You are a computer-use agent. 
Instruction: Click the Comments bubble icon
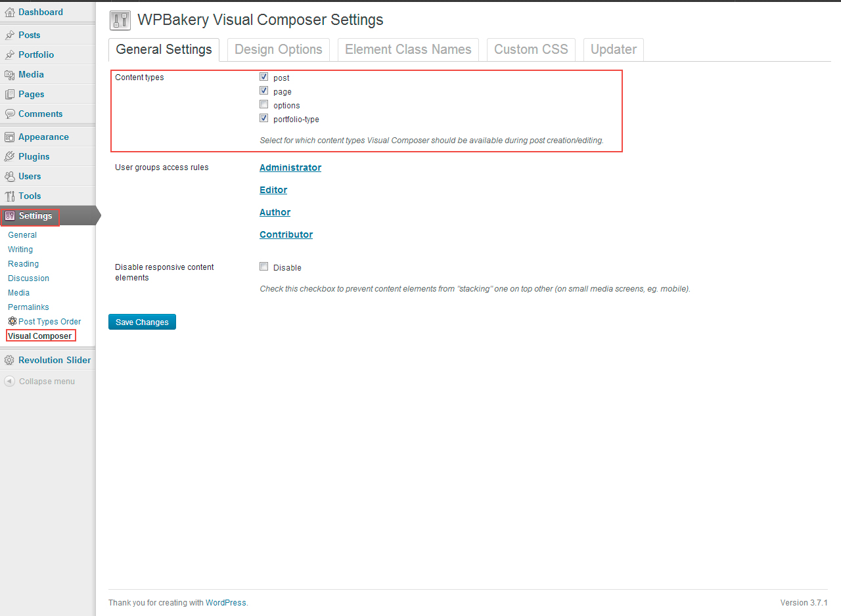9,114
